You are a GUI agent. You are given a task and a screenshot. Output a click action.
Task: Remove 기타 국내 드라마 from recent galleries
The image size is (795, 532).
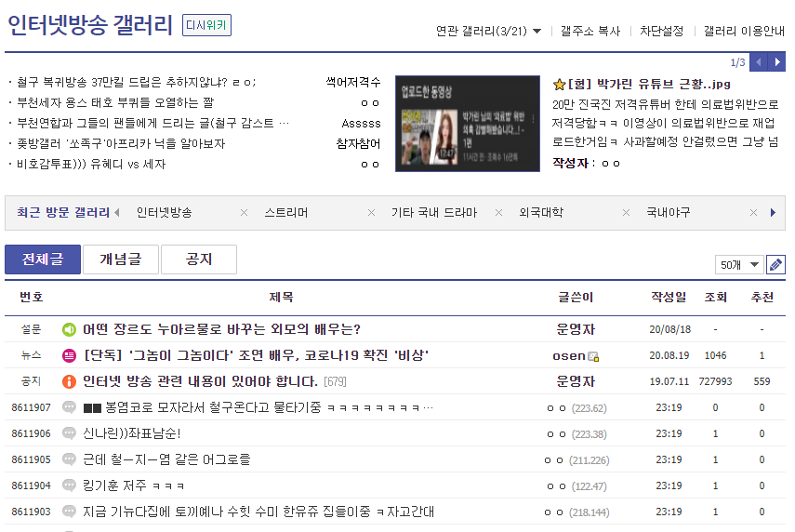[498, 212]
